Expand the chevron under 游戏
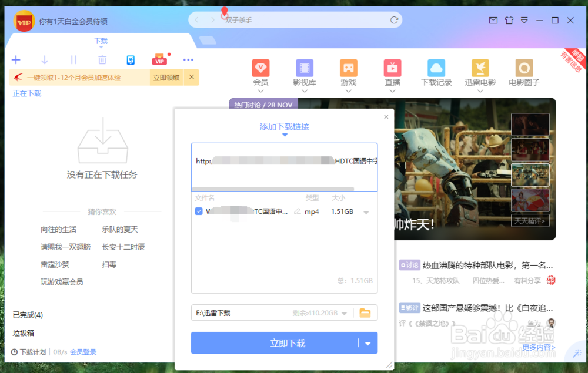 348,91
